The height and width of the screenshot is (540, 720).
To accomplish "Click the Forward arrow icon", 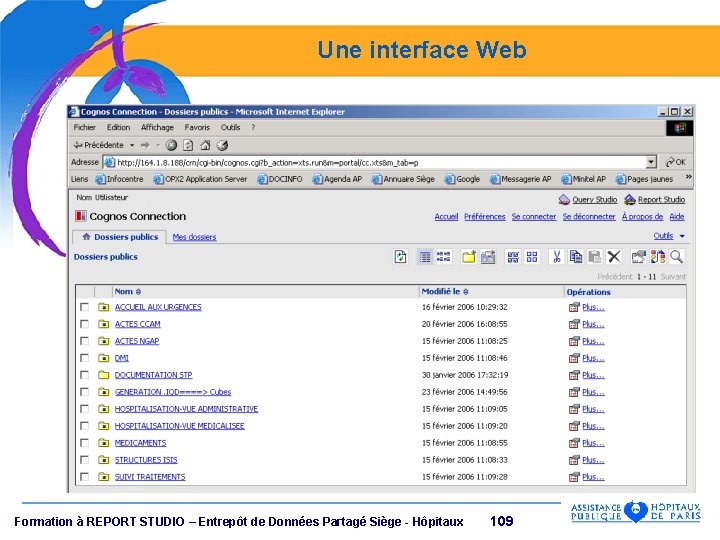I will pyautogui.click(x=145, y=145).
